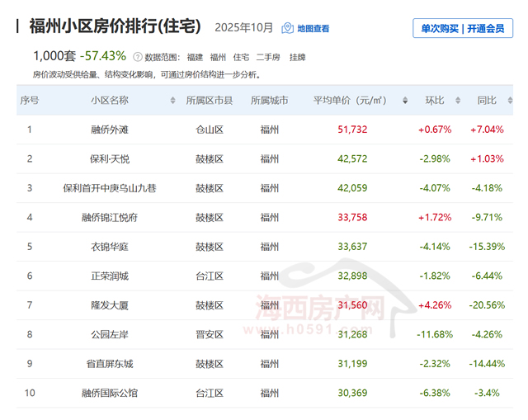Viewport: 528px width, 420px height.
Task: Click the 小区名称 column header
Action: 110,101
